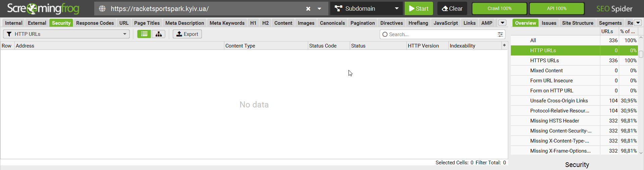Open the HTTP URLs filter dropdown

[x=66, y=34]
